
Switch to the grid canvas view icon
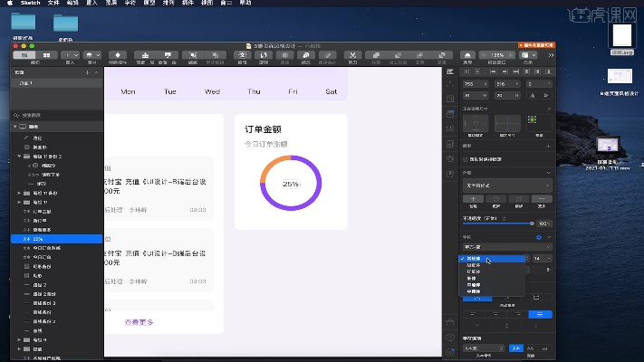click(x=48, y=56)
